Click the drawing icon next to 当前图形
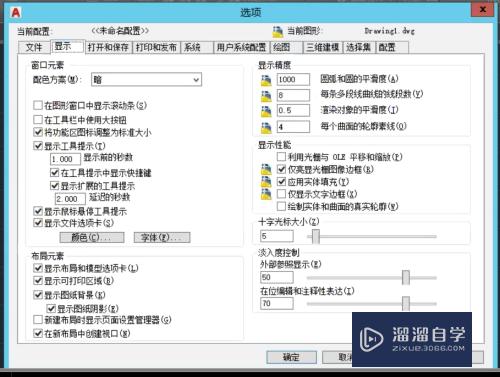The width and height of the screenshot is (500, 377). (x=277, y=32)
